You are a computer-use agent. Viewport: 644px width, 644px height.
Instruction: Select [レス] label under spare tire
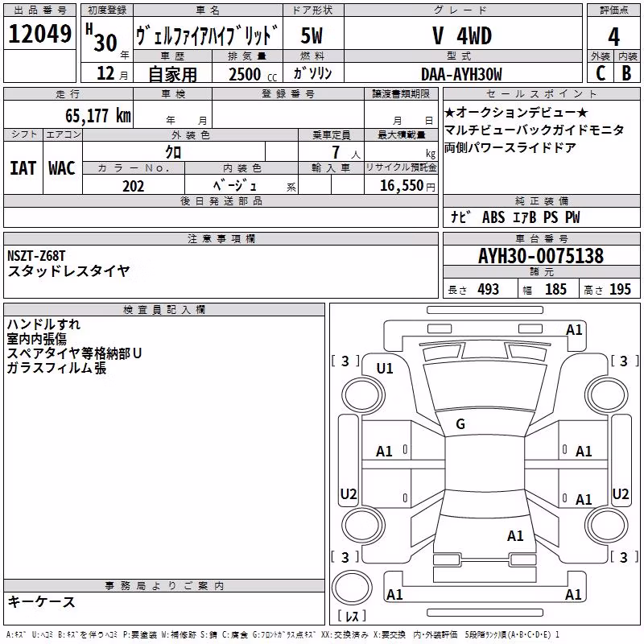click(352, 616)
